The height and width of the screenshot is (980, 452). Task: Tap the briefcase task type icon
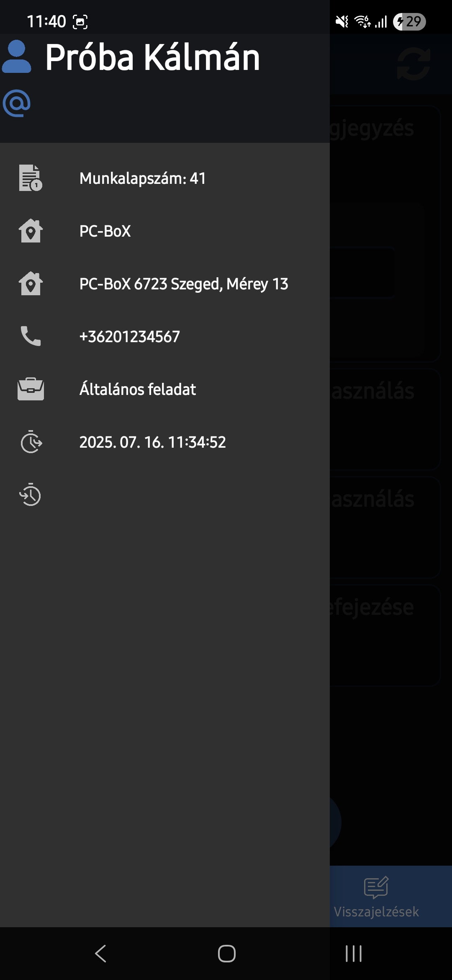pos(31,389)
